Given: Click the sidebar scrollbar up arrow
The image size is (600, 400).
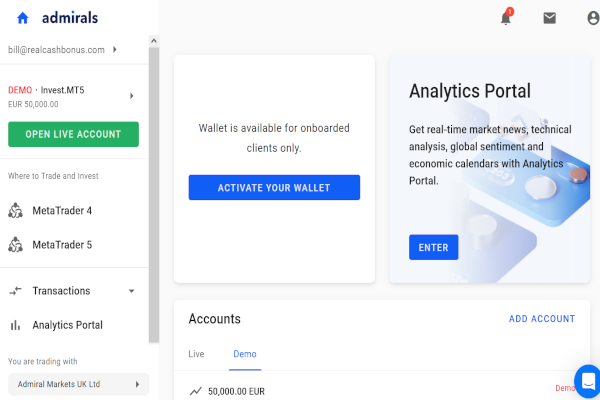Looking at the screenshot, I should tap(154, 41).
